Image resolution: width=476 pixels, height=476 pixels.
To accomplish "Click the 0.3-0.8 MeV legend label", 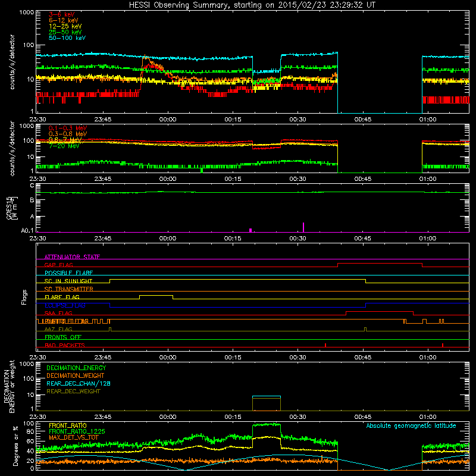I will [68, 134].
